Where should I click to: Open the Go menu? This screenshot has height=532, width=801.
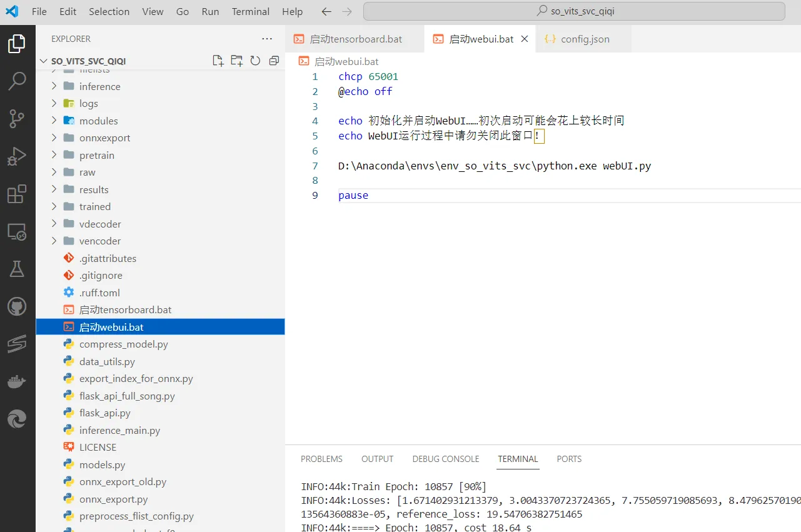click(183, 11)
